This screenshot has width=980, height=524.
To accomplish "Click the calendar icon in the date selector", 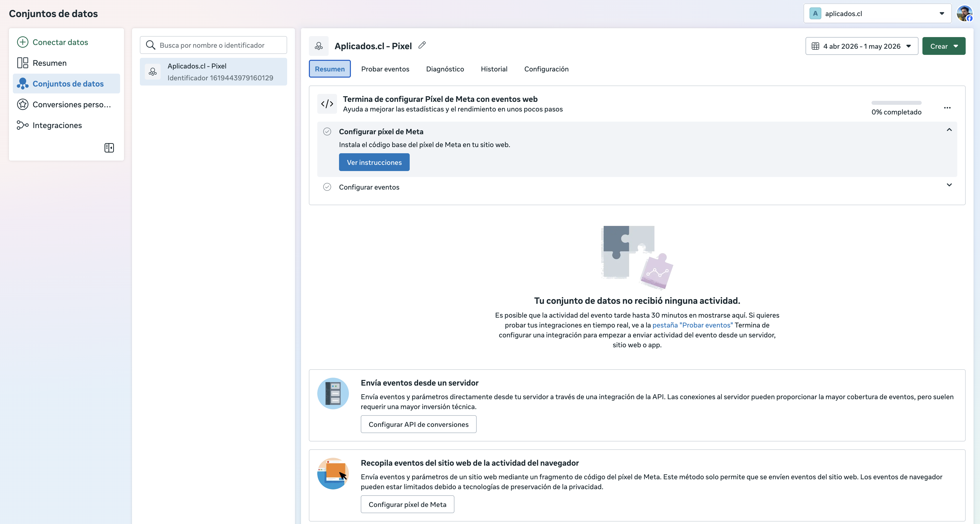I will pyautogui.click(x=815, y=46).
